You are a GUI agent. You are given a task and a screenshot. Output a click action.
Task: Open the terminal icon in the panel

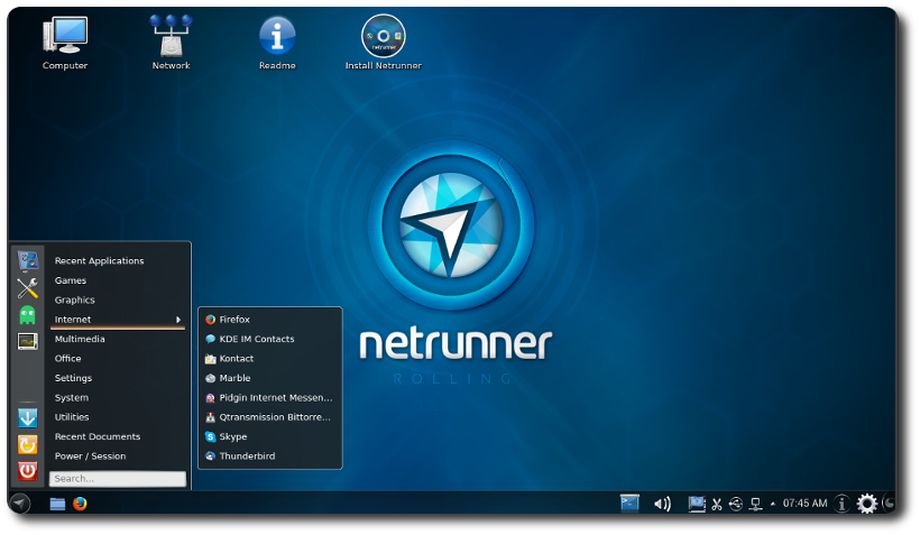click(630, 503)
